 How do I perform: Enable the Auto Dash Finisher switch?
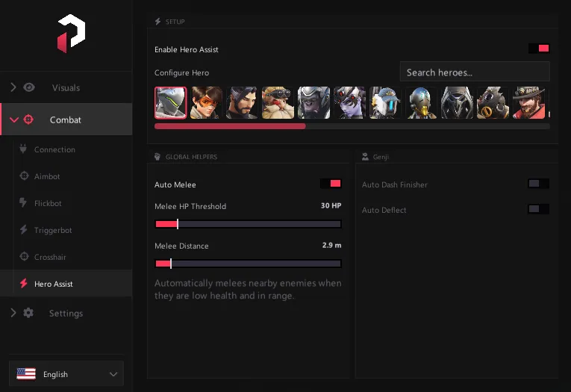(x=539, y=184)
